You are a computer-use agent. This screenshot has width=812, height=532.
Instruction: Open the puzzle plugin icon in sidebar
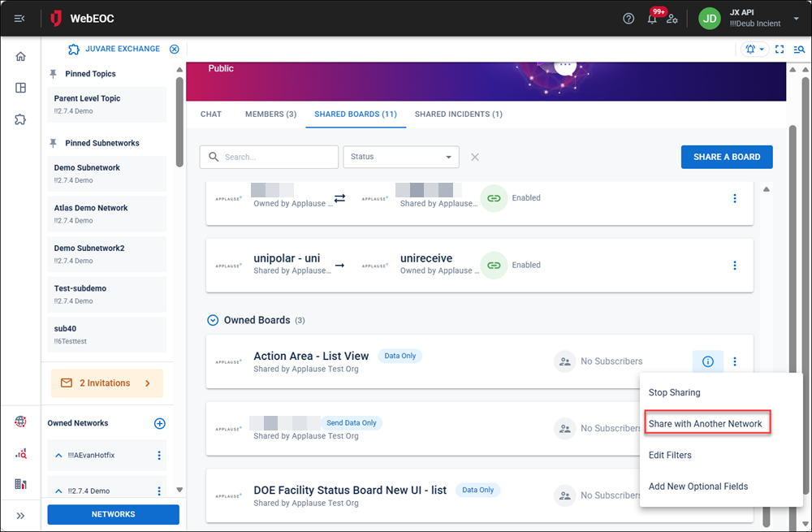pyautogui.click(x=21, y=119)
